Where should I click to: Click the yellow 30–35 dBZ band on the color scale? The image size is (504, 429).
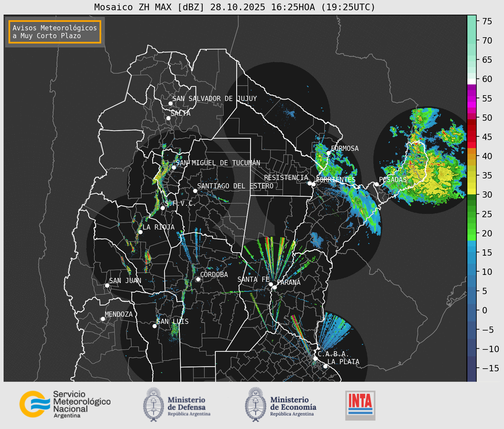point(472,185)
